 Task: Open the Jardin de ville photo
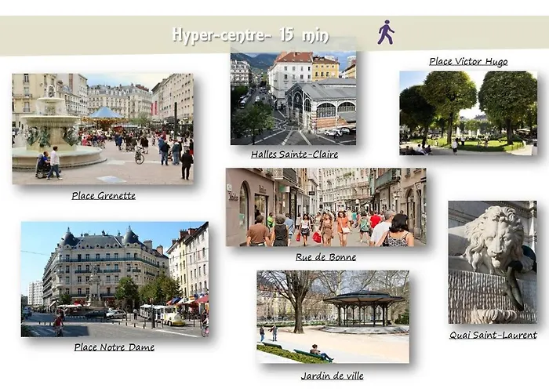[333, 317]
